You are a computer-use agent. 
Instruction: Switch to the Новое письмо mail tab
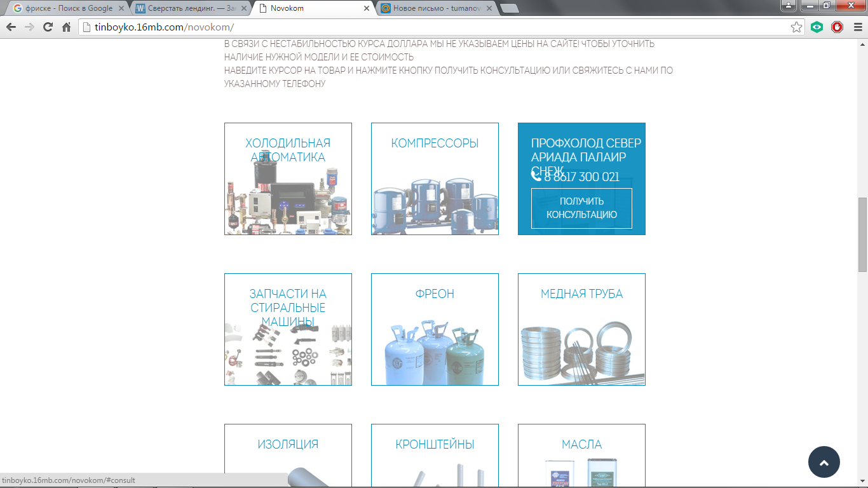pos(435,8)
